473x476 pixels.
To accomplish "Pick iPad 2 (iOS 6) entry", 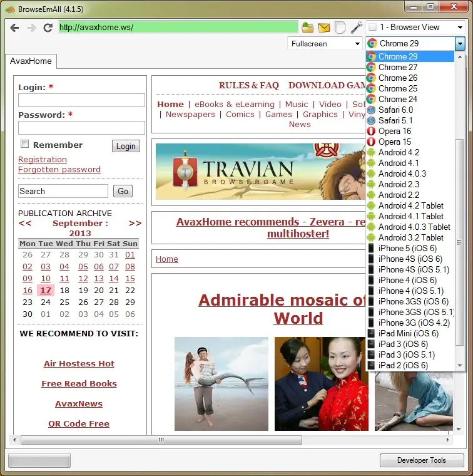I will pyautogui.click(x=410, y=365).
